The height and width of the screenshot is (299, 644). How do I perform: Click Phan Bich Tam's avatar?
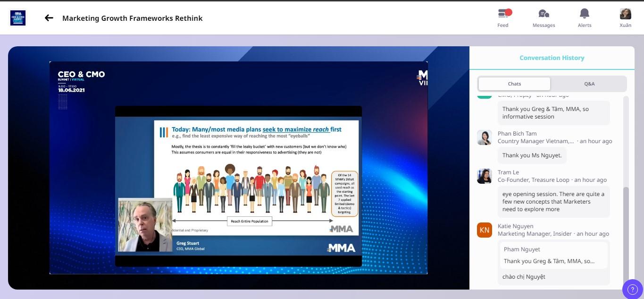pyautogui.click(x=485, y=137)
